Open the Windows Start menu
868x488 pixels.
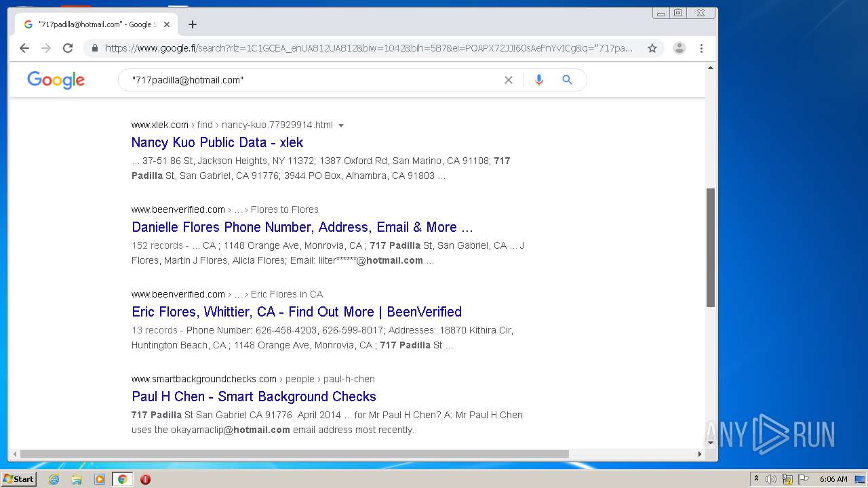(18, 479)
